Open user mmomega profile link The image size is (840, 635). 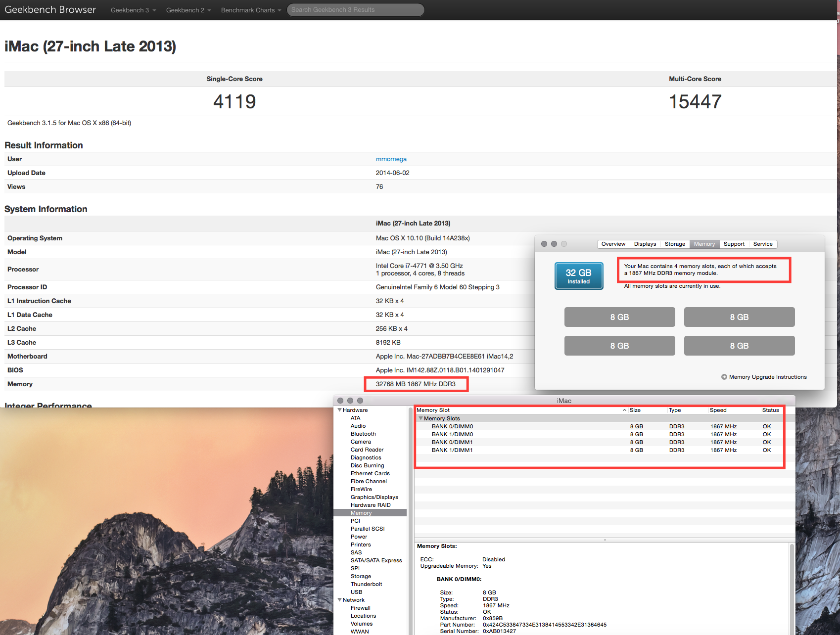tap(391, 159)
